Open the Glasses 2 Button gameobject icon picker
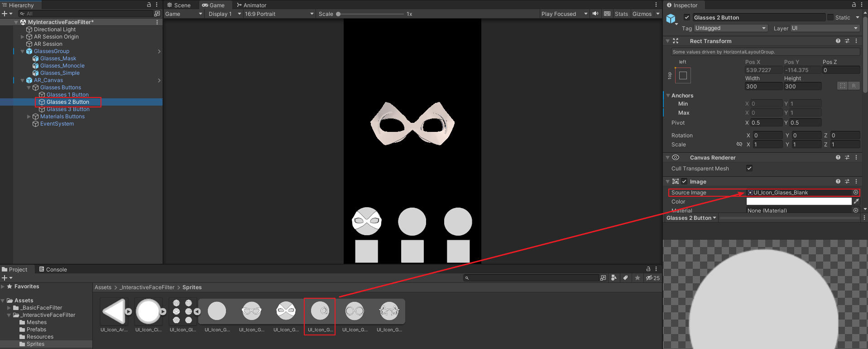The width and height of the screenshot is (868, 349). point(671,19)
